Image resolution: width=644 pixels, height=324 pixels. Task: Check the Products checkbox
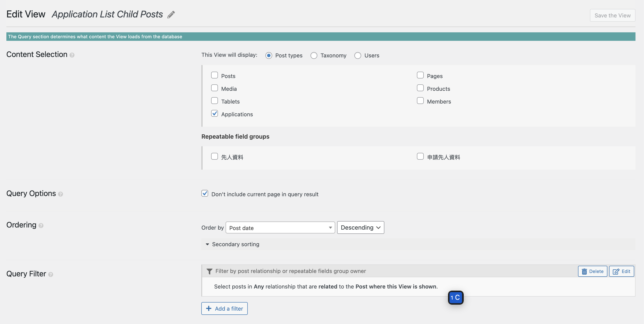pos(420,88)
